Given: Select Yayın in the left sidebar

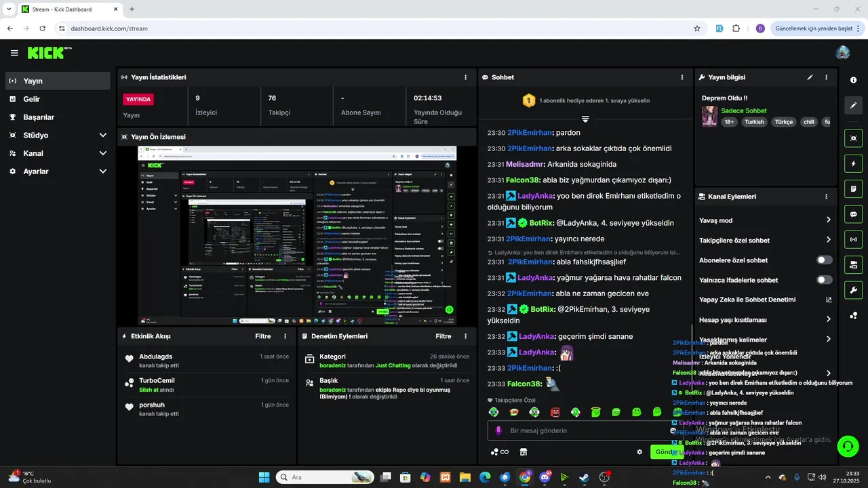Looking at the screenshot, I should coord(58,81).
